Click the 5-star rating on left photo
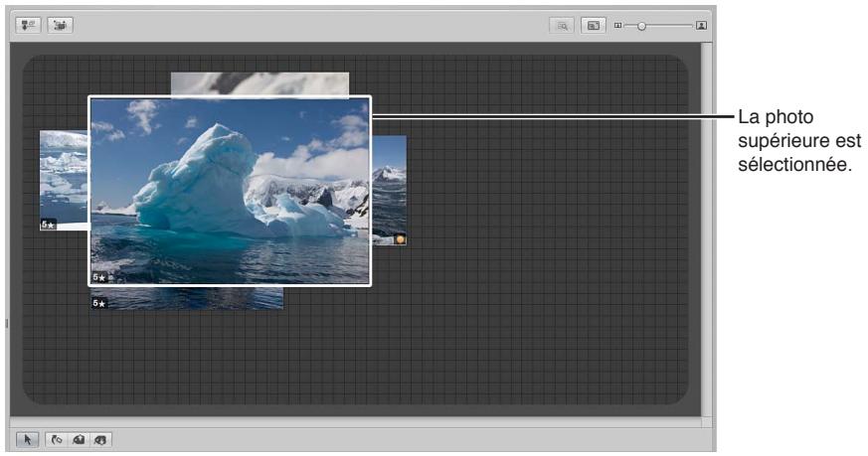Viewport: 868px width, 456px height. pyautogui.click(x=48, y=225)
